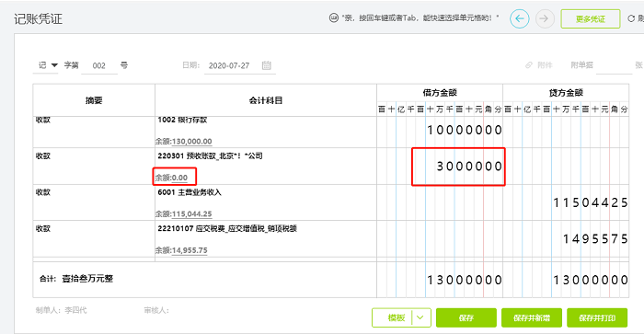Screen dimensions: 644x334
Task: Click the 保存并新增 button
Action: [532, 317]
